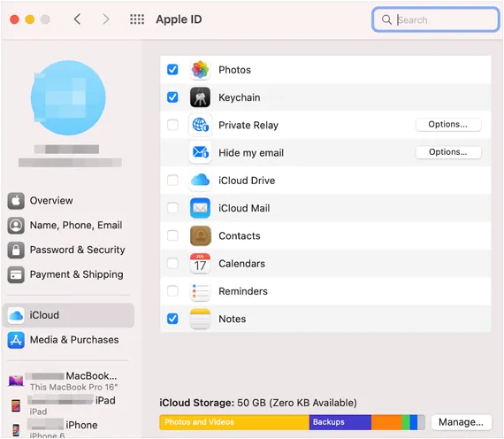Click the Contacts app icon
Screen dimensions: 504x439
pyautogui.click(x=200, y=235)
